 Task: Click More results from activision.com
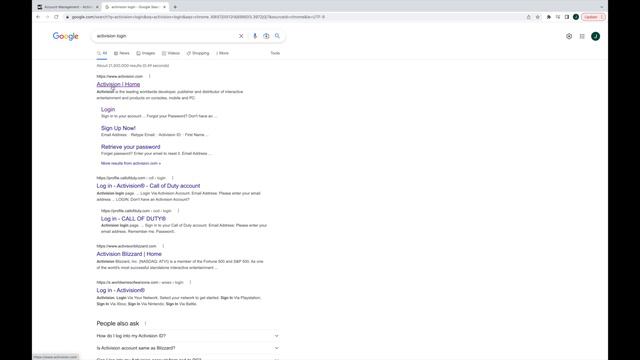tap(131, 163)
